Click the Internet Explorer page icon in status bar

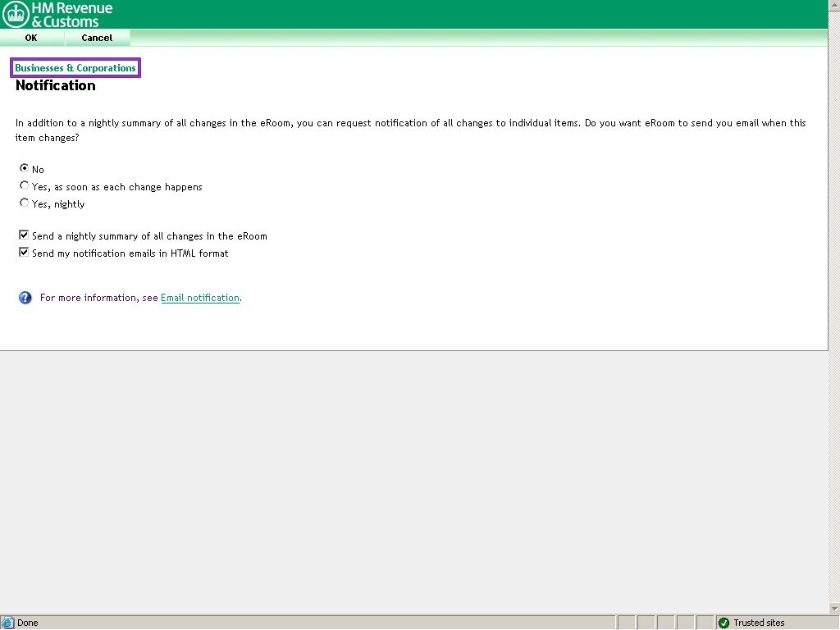(7, 623)
